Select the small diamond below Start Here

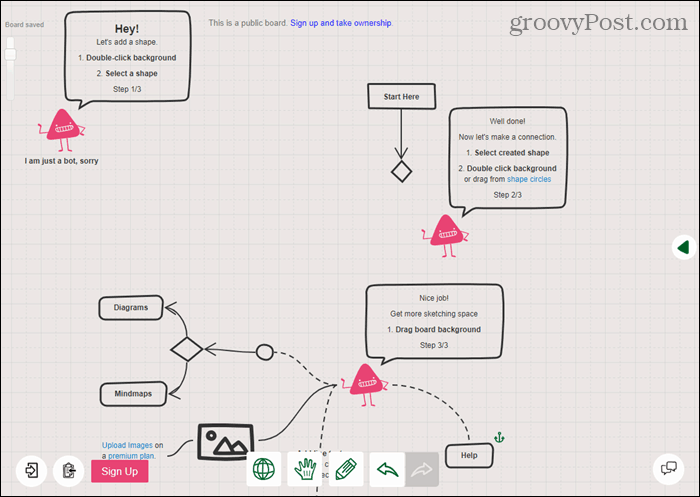[401, 171]
